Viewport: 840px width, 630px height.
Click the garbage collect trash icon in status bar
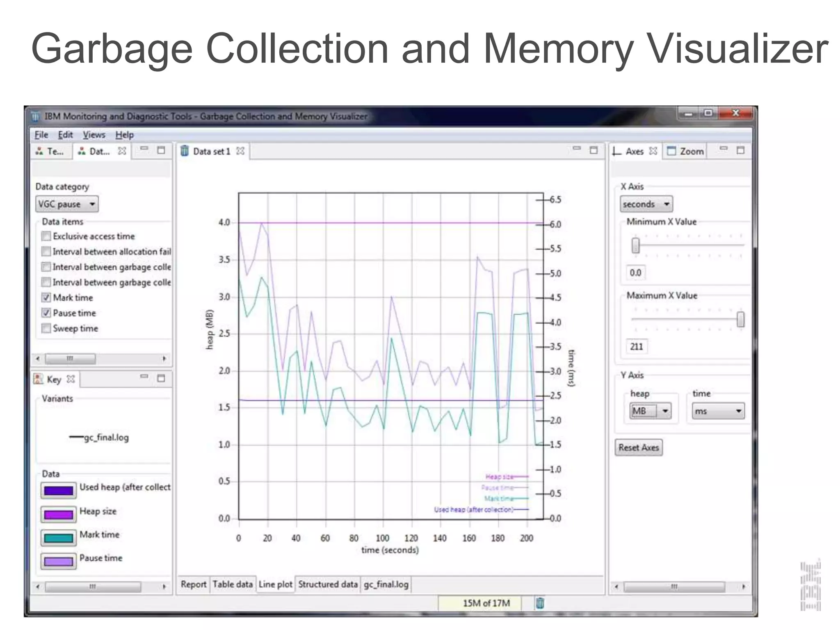pos(540,603)
